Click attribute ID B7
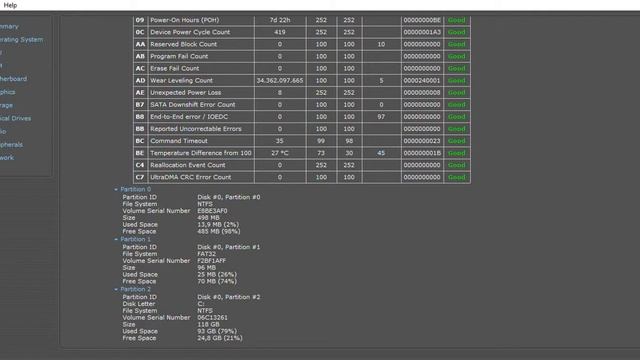640x360 pixels. [x=140, y=104]
